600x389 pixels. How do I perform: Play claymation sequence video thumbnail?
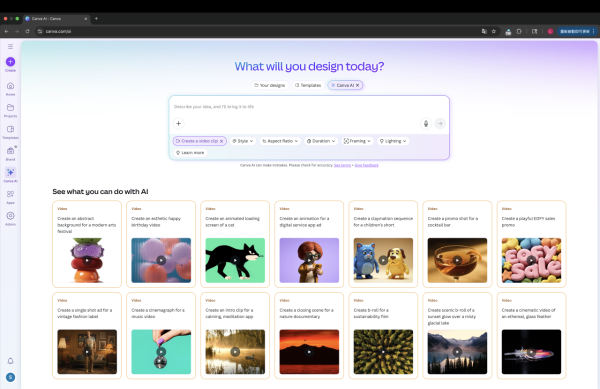point(383,260)
